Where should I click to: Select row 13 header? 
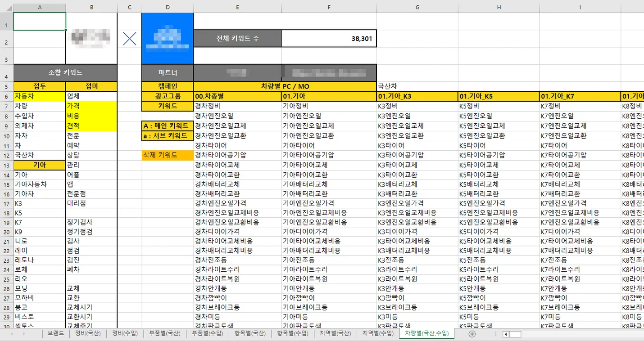[x=6, y=165]
